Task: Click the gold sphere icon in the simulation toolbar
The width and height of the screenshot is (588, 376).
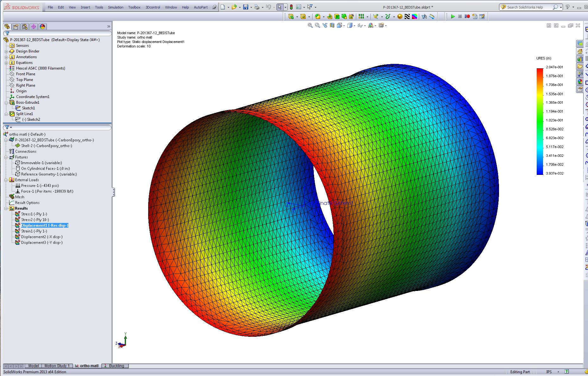Action: (400, 16)
